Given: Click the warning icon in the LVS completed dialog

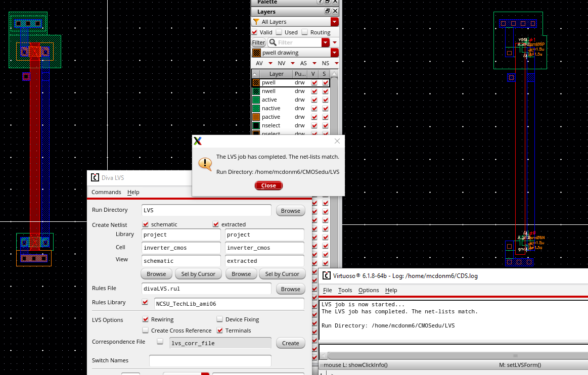Looking at the screenshot, I should [205, 164].
